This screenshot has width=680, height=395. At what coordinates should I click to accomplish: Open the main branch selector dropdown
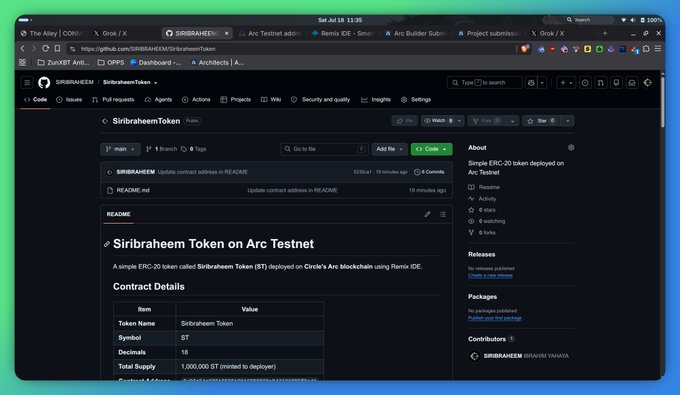pyautogui.click(x=120, y=149)
